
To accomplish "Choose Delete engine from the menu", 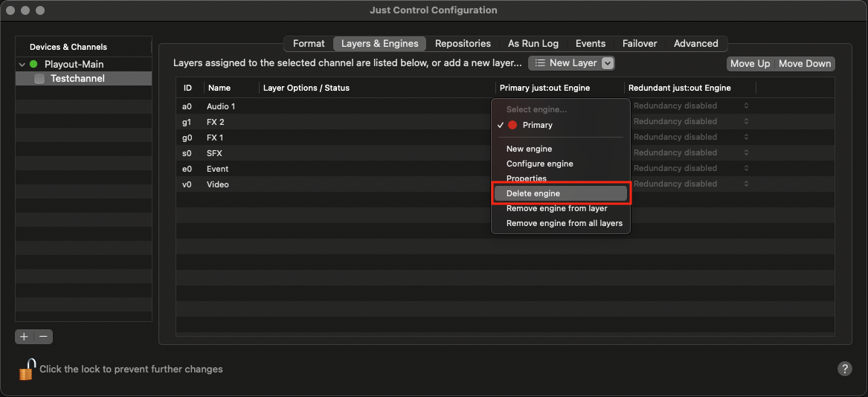I will click(x=560, y=194).
